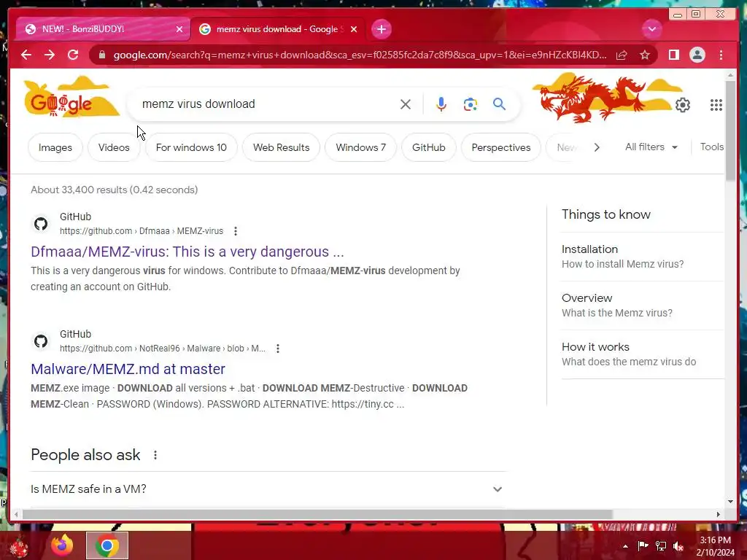Open network status icon in the tray
Image resolution: width=747 pixels, height=560 pixels.
pos(661,546)
